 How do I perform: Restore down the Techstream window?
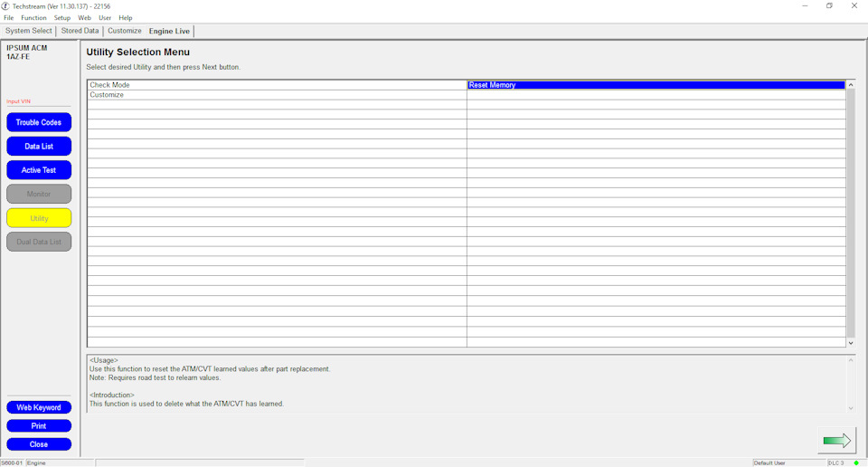[x=829, y=6]
